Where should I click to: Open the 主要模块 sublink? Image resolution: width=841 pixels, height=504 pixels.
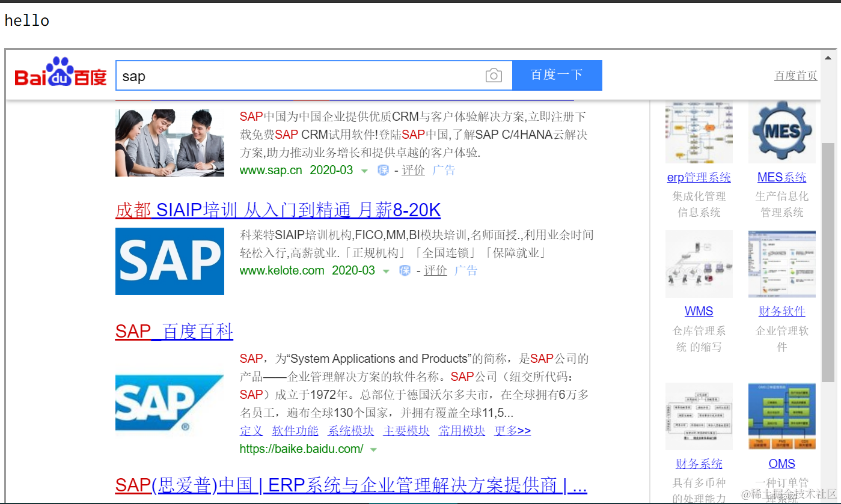coord(406,431)
